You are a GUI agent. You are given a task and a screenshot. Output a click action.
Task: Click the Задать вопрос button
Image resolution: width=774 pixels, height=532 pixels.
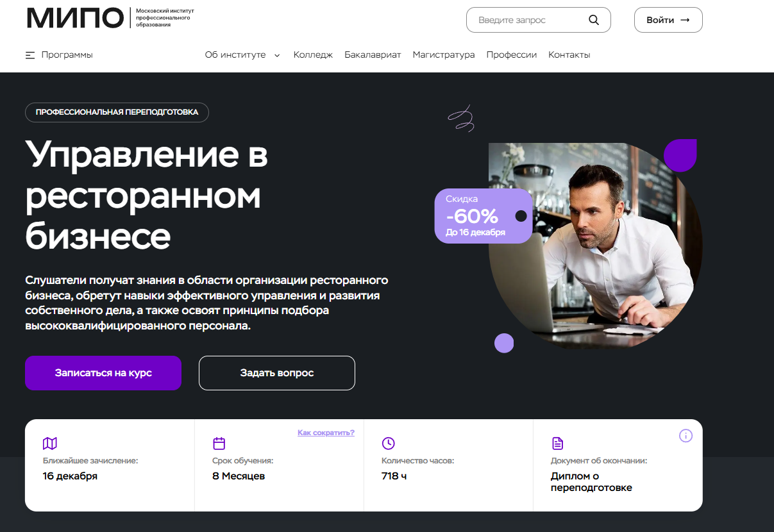[277, 373]
